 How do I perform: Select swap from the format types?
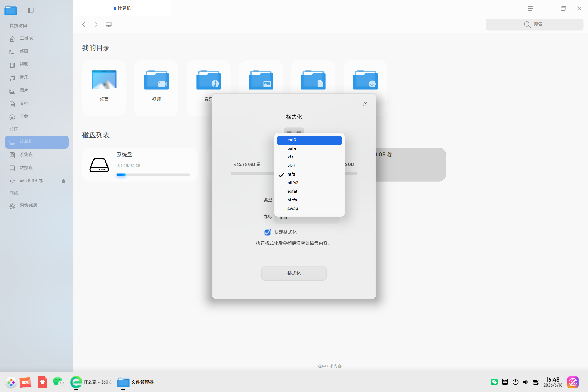click(x=309, y=209)
